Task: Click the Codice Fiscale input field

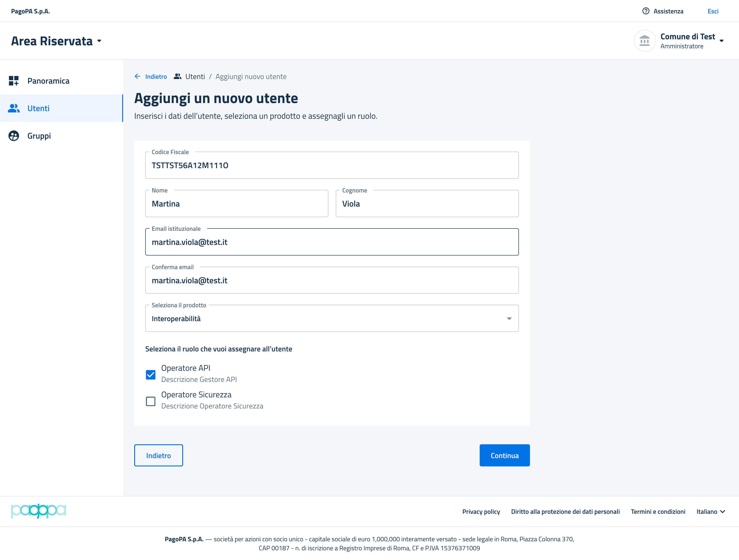Action: 331,165
